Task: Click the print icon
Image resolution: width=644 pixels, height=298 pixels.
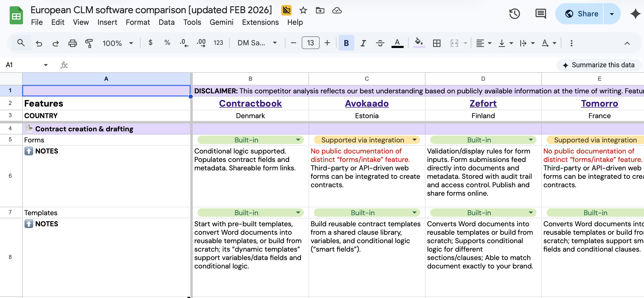Action: tap(72, 43)
